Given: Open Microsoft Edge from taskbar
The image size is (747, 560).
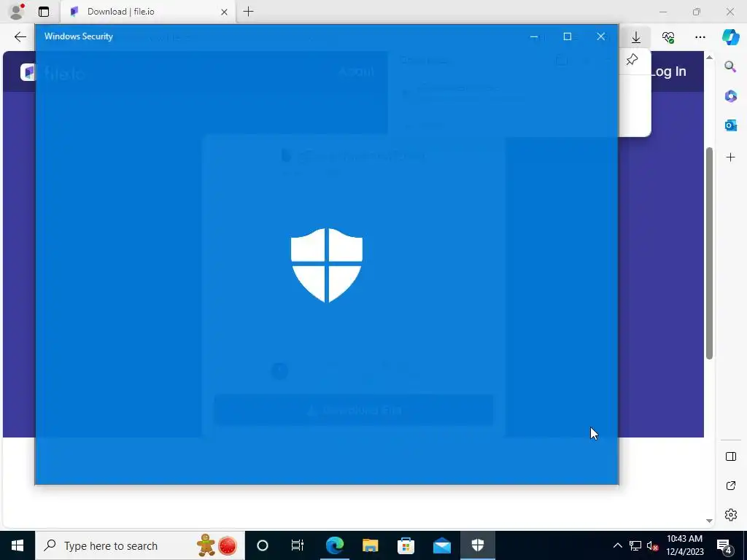Looking at the screenshot, I should coord(335,545).
